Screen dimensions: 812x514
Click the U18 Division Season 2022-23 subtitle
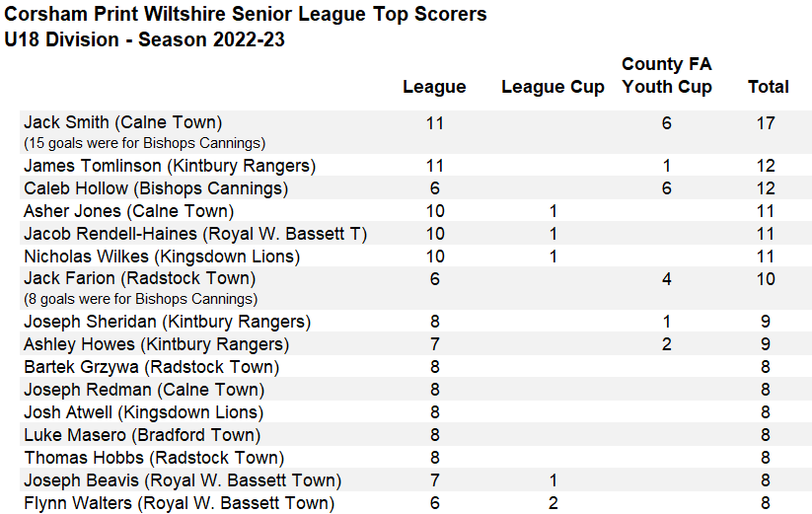(x=144, y=39)
